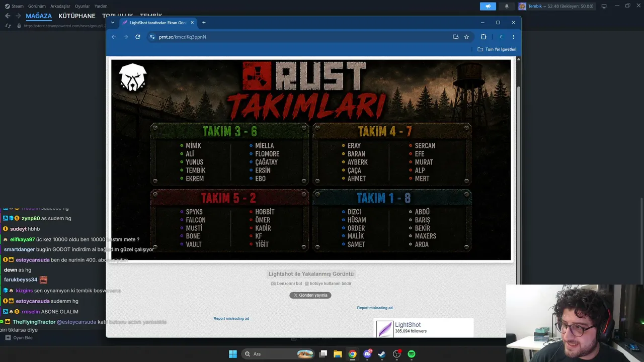Viewport: 644px width, 362px height.
Task: Click the LightShot feather logo thumbnail
Action: coord(385,329)
